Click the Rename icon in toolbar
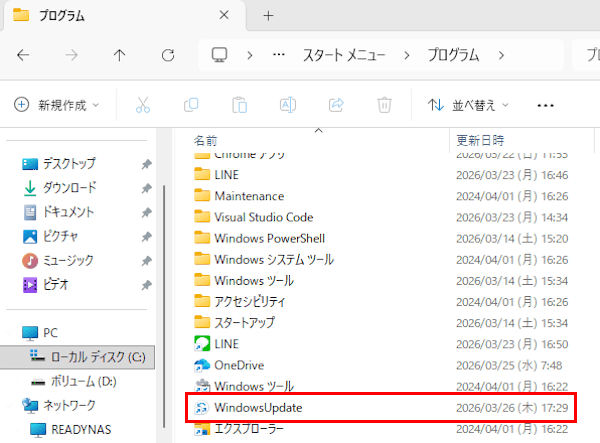Viewport: 600px width, 443px height. (x=288, y=105)
